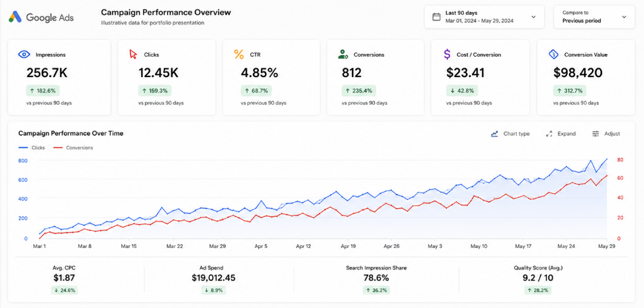Image resolution: width=644 pixels, height=308 pixels.
Task: Click the Conversions 235.4% change badge
Action: click(x=359, y=91)
